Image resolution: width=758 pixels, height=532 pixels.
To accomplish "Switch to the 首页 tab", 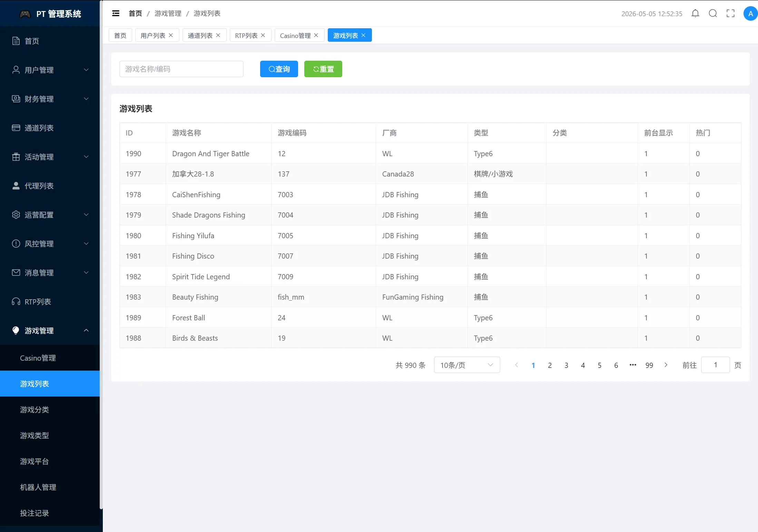I will pos(120,35).
